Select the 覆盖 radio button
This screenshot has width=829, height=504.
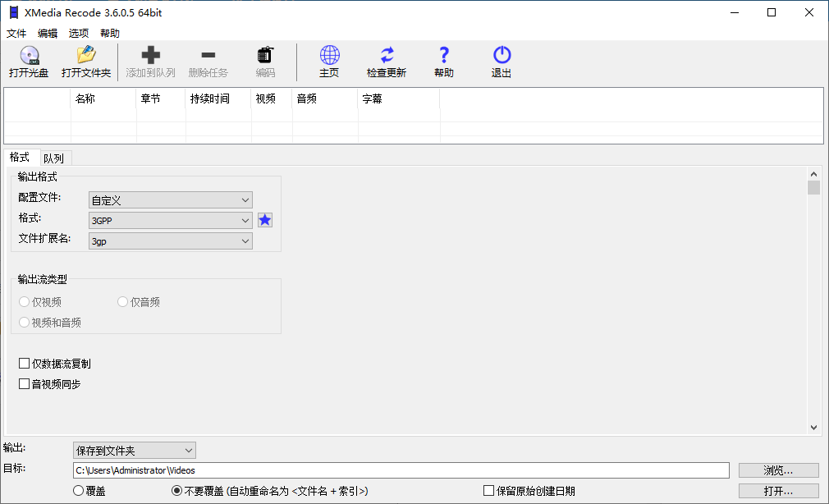(79, 491)
